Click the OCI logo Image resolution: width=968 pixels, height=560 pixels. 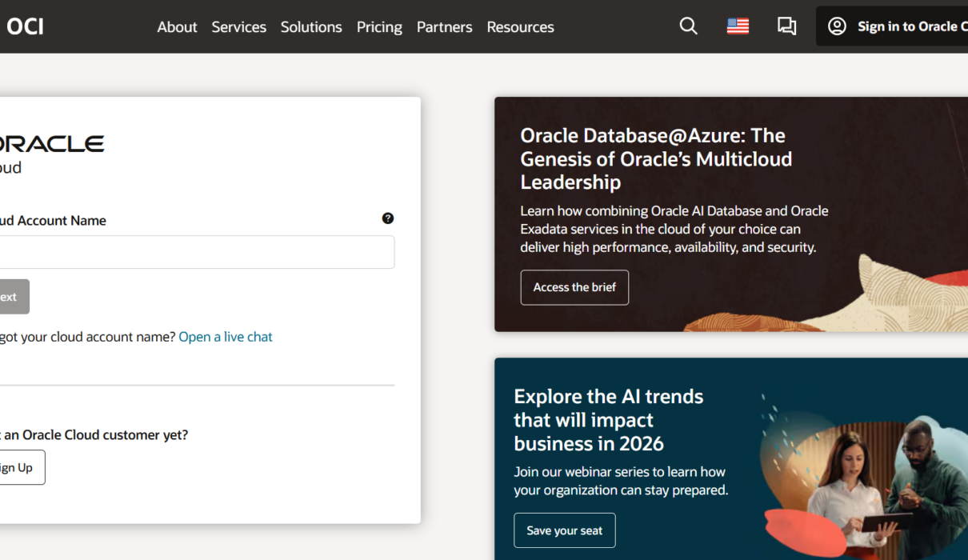(x=24, y=26)
